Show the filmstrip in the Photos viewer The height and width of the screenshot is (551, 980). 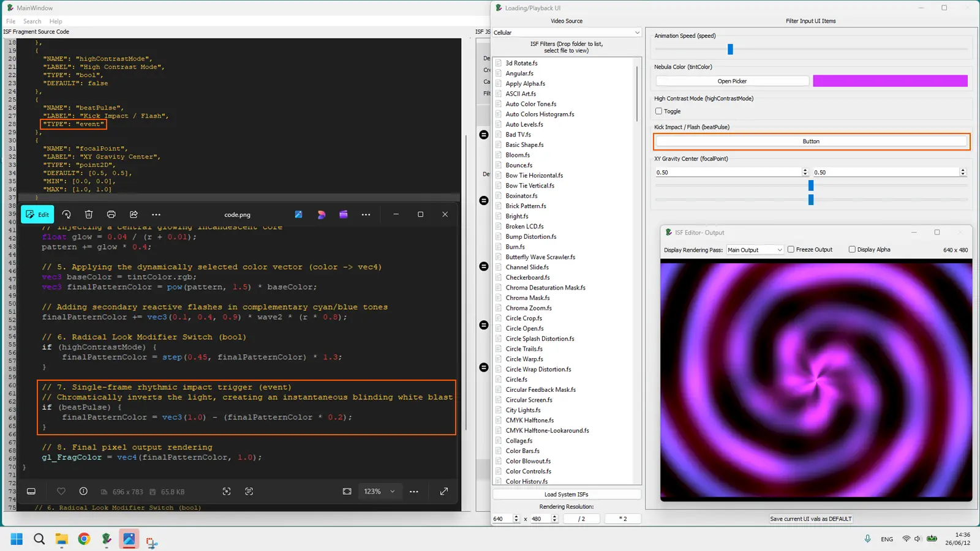[x=31, y=492]
